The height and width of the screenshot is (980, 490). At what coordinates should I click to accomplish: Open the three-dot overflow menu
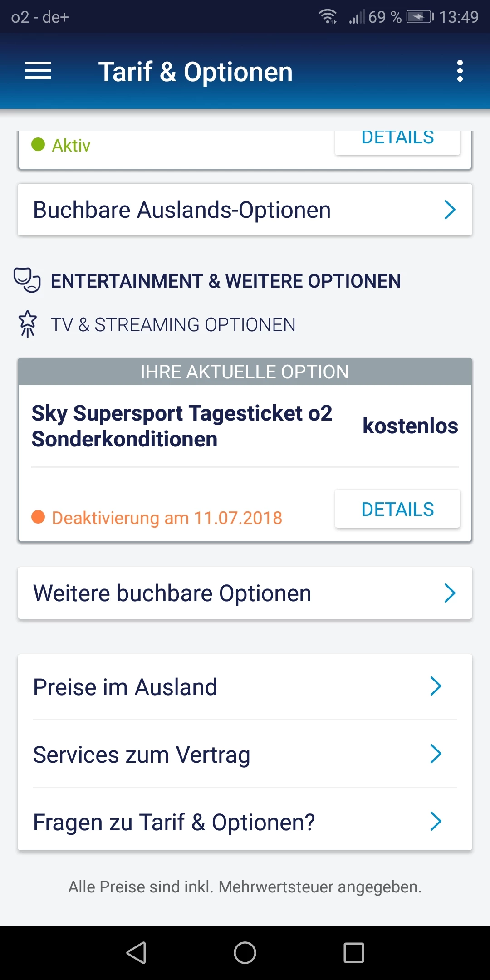(x=460, y=71)
